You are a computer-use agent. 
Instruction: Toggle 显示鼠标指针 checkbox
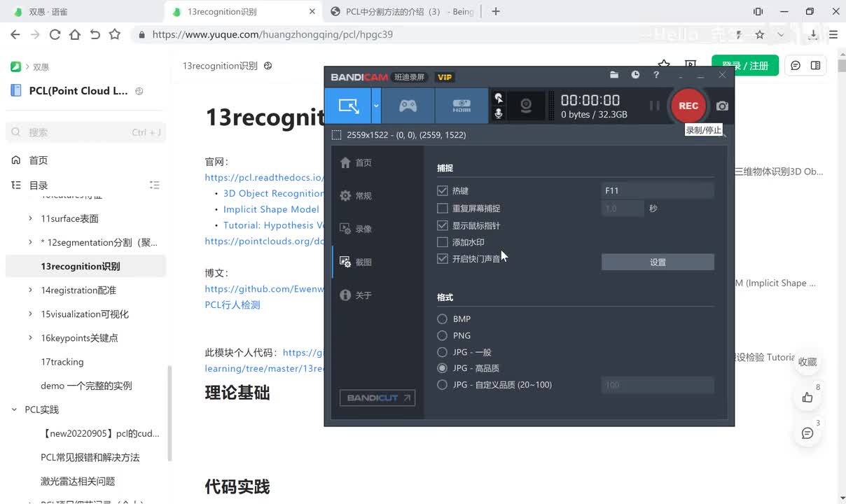[x=442, y=225]
